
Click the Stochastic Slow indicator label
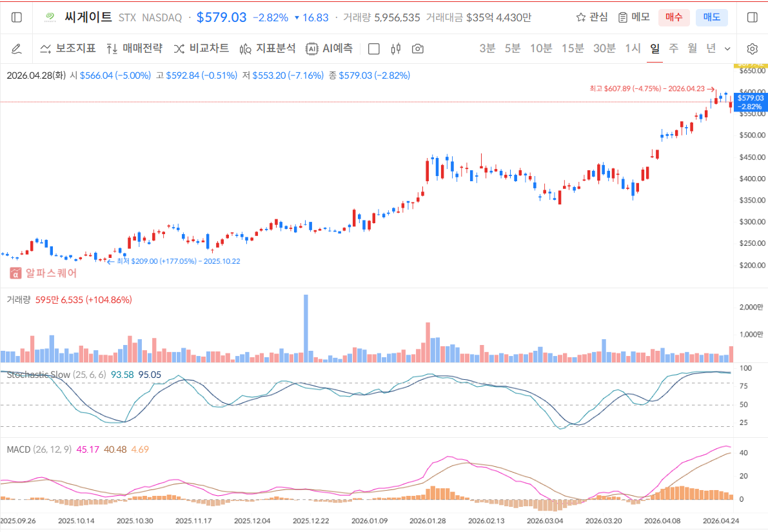[39, 375]
